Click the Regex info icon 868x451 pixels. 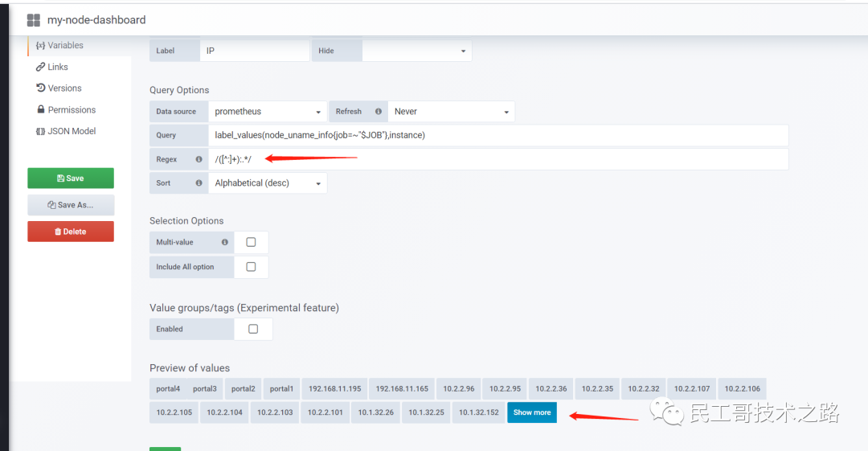(199, 159)
